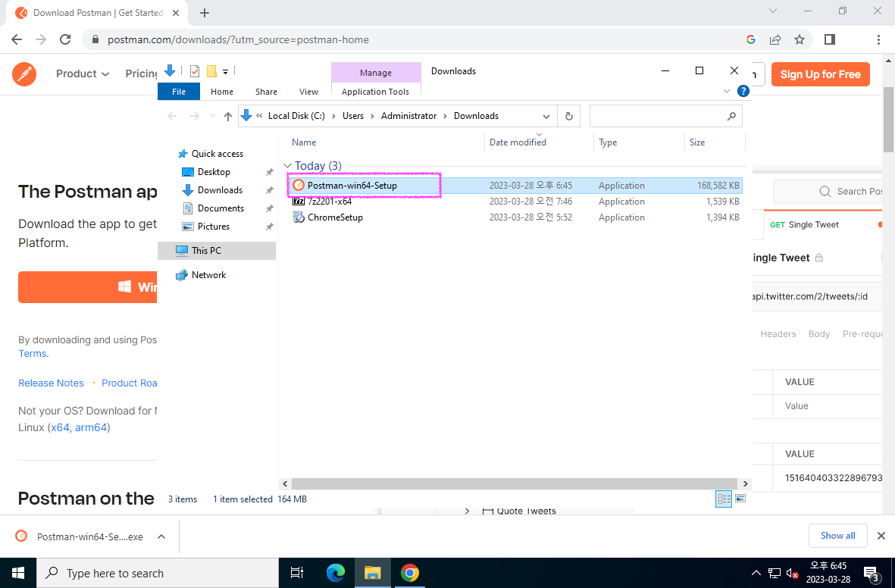Open the View ribbon tab
Screen dimensions: 895x588
point(308,92)
